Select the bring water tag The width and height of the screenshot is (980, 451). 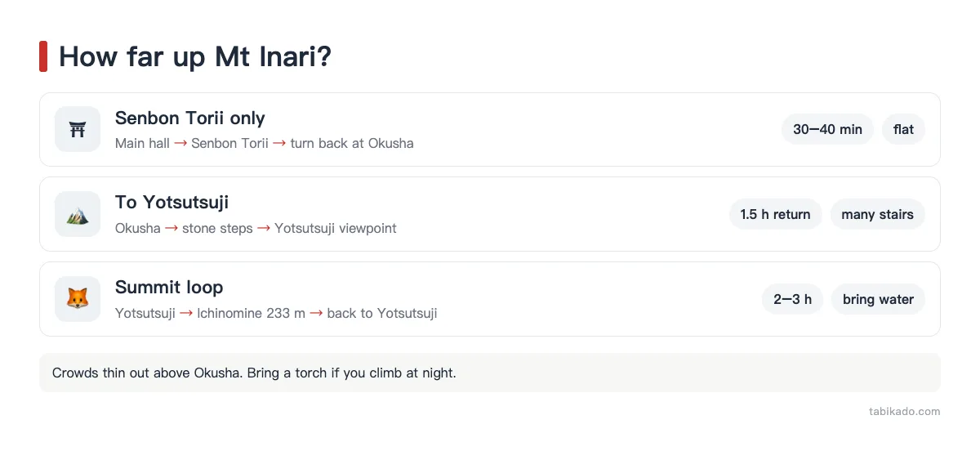(x=878, y=299)
